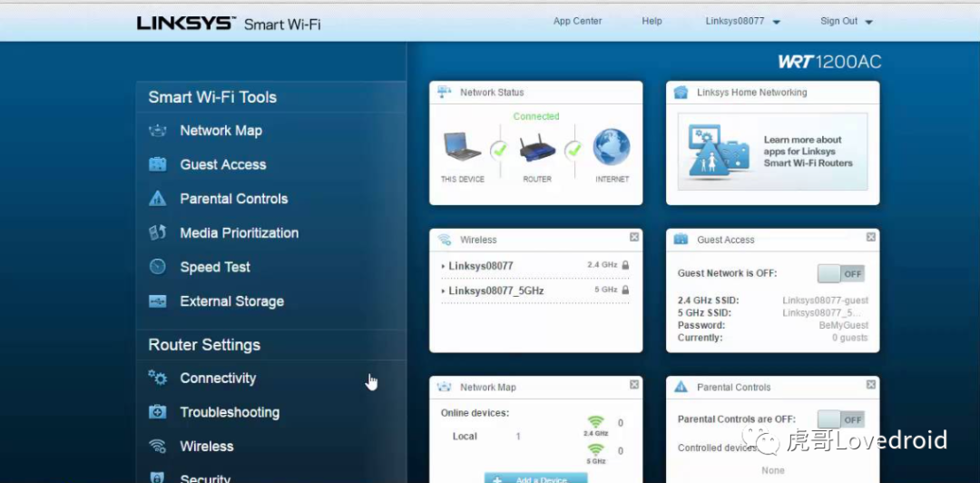
Task: Click the Linksys08077-guest SSID value
Action: coord(825,301)
